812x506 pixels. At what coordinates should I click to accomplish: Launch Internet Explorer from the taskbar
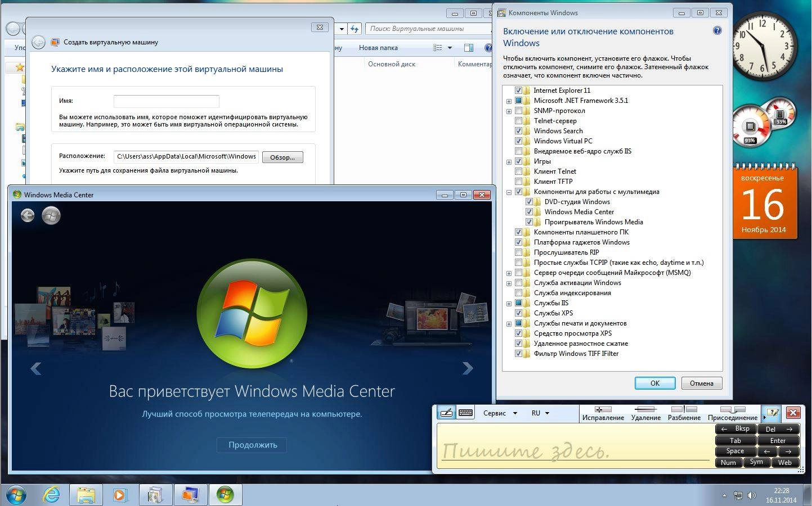click(x=52, y=495)
